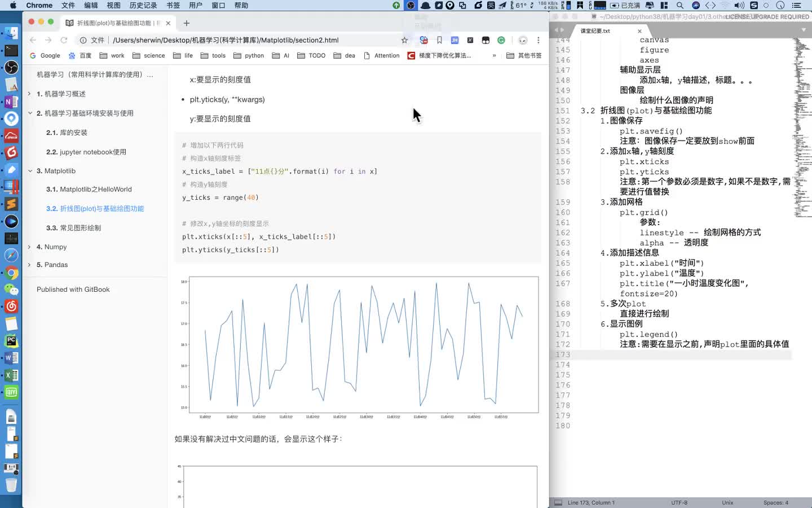This screenshot has height=508, width=812.
Task: Open the 百度 bookmark
Action: [x=80, y=55]
